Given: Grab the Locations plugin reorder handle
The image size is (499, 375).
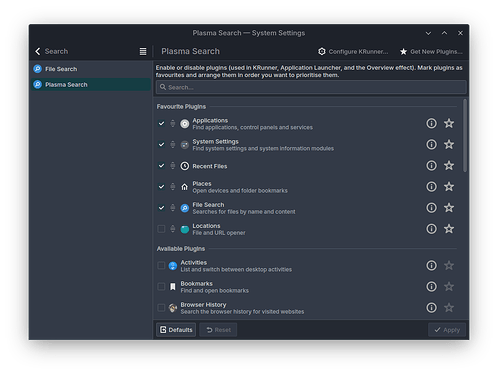Looking at the screenshot, I should coord(173,229).
